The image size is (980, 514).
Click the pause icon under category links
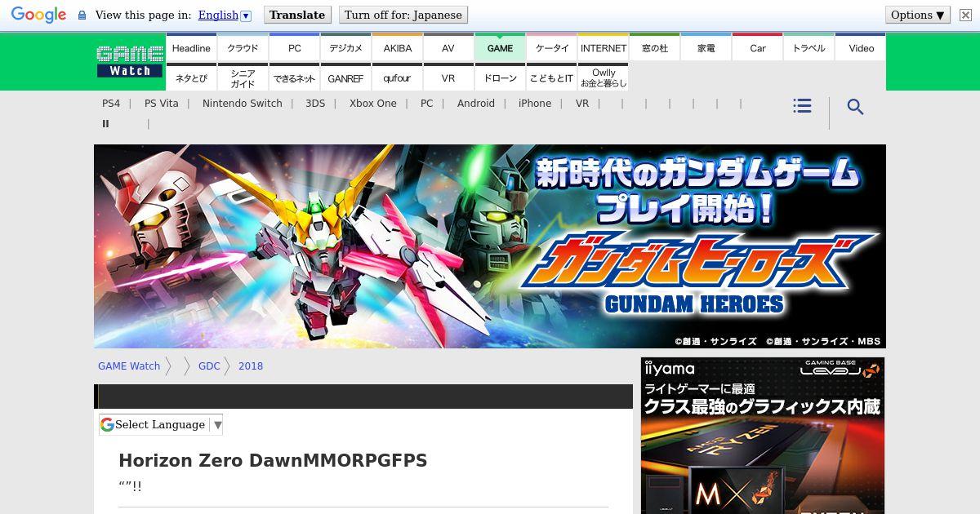(105, 124)
